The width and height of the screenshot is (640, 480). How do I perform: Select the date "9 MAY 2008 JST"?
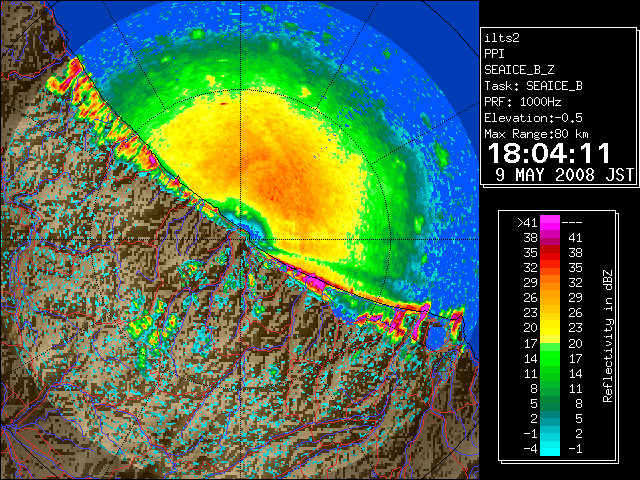pos(565,175)
